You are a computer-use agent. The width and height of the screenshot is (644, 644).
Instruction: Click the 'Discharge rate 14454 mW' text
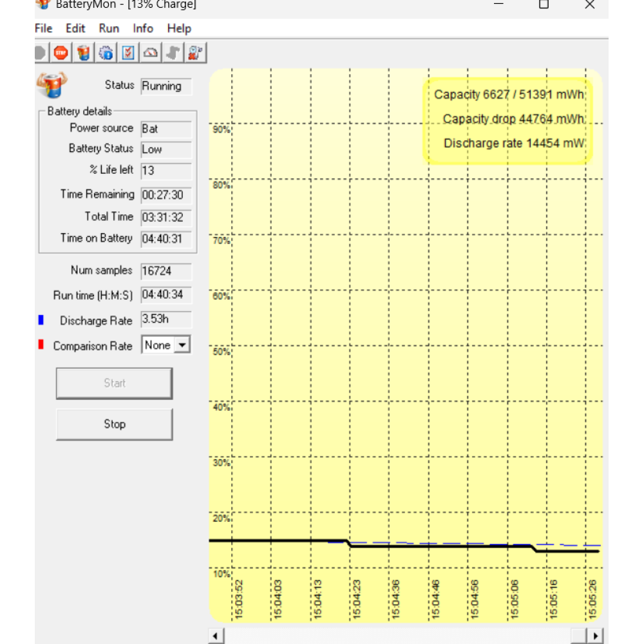[x=514, y=144]
